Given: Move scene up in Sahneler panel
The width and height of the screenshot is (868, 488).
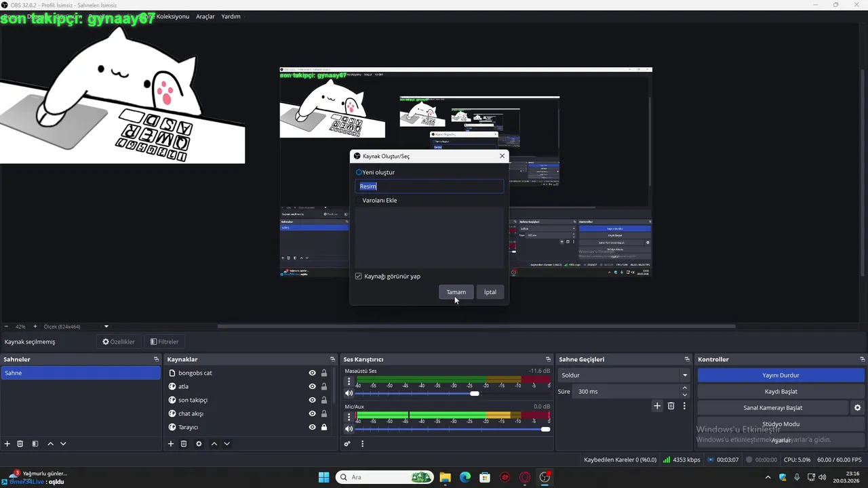Looking at the screenshot, I should coord(50,444).
